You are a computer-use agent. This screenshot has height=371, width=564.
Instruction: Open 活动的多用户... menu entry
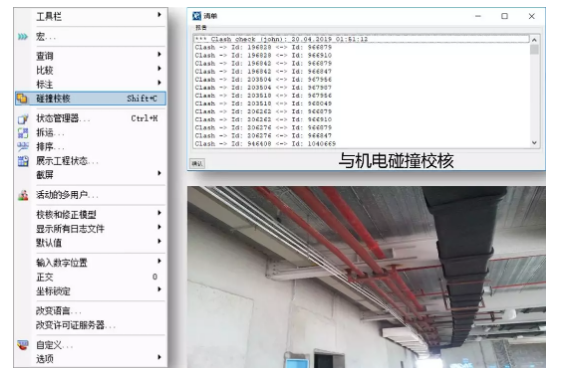point(90,195)
